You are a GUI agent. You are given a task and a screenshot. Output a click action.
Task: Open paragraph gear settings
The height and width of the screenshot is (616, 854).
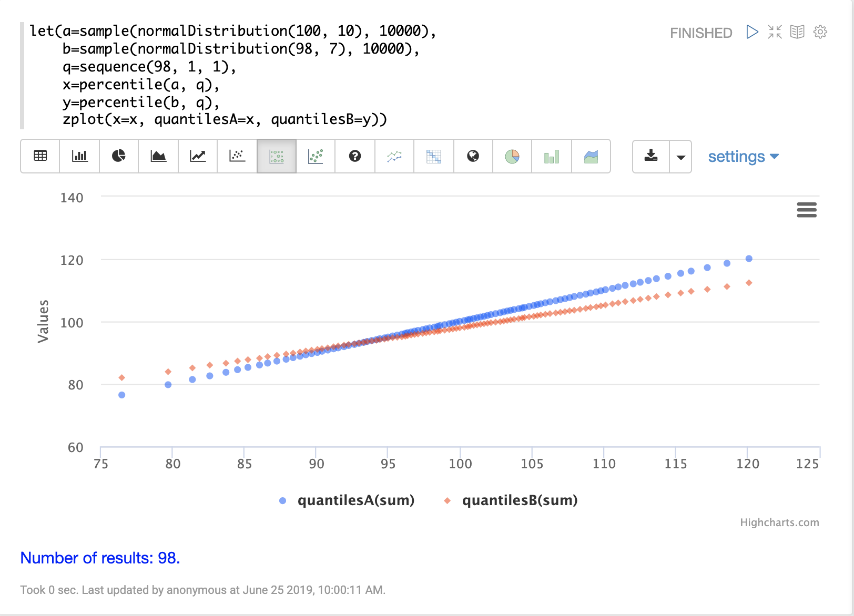click(x=820, y=32)
